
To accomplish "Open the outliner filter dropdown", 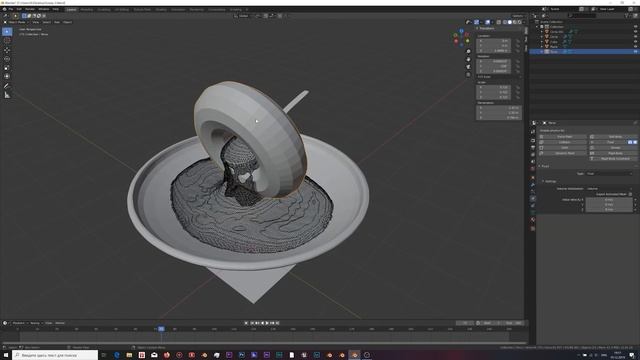I will point(627,16).
